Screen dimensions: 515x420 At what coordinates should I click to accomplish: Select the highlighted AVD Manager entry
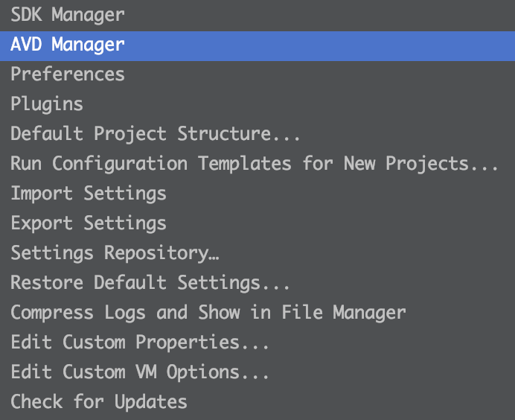point(257,46)
